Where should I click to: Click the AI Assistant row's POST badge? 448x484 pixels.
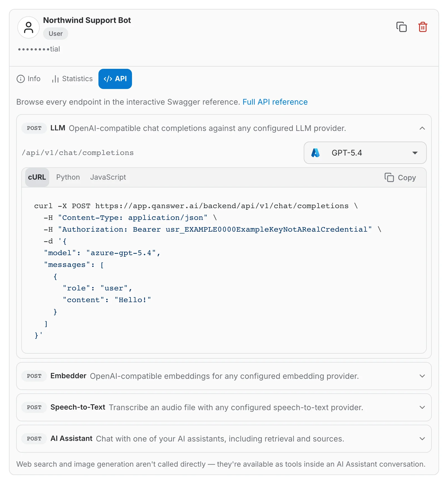pos(34,439)
